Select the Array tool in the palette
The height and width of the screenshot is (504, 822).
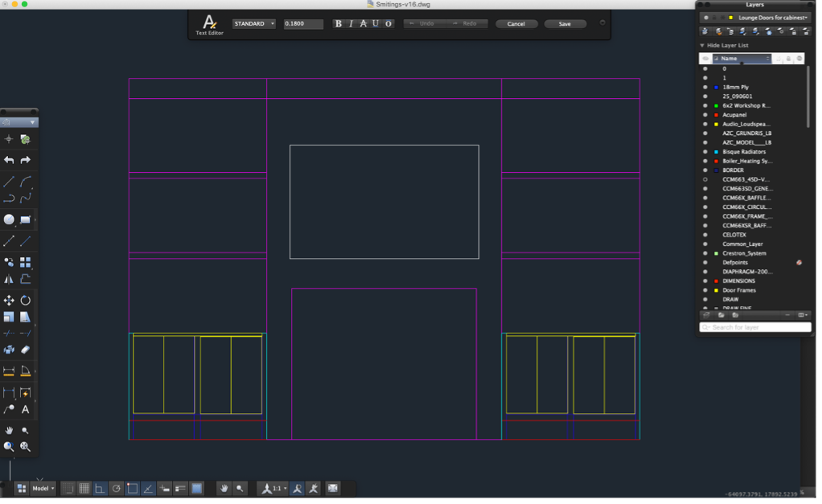click(25, 262)
